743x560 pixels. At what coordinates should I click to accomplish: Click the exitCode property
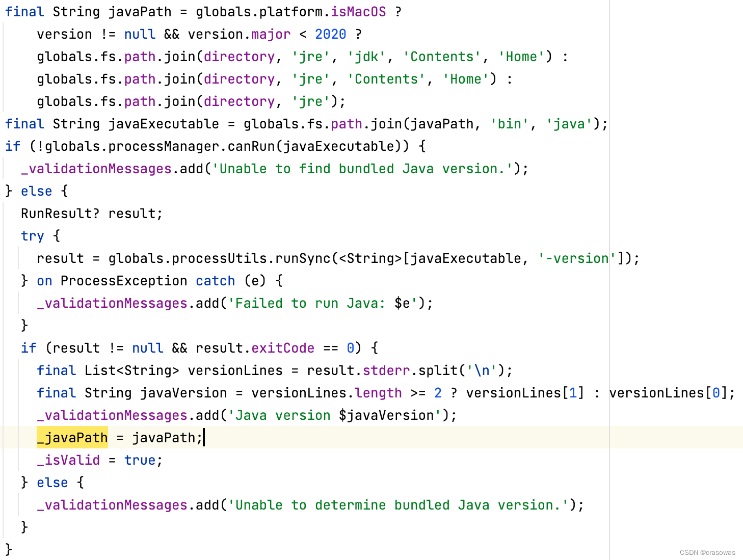[x=283, y=348]
